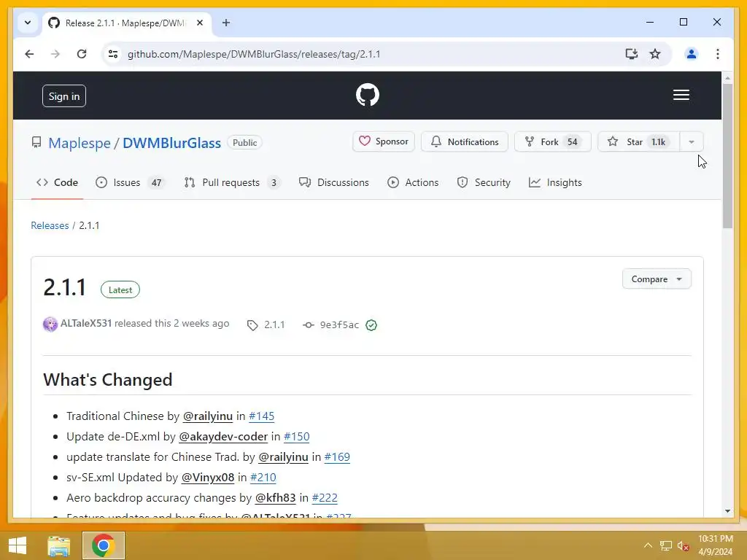Open pull request #210
The width and height of the screenshot is (747, 560).
263,478
